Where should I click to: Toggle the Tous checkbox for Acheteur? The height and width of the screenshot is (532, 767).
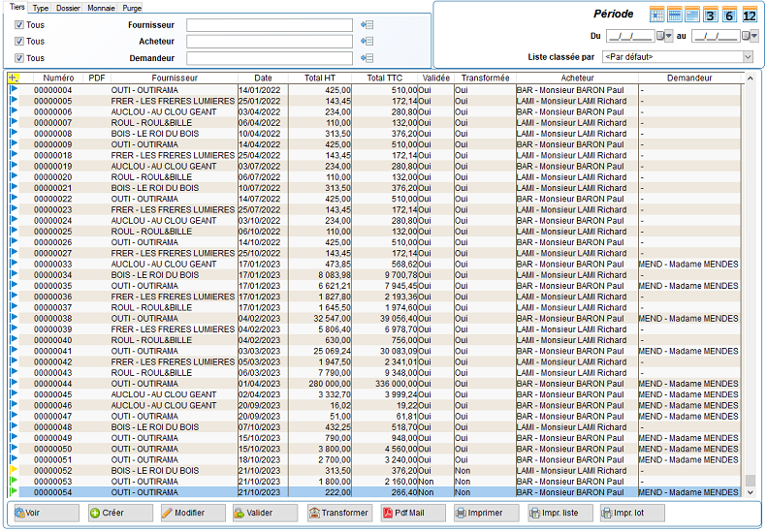coord(19,42)
